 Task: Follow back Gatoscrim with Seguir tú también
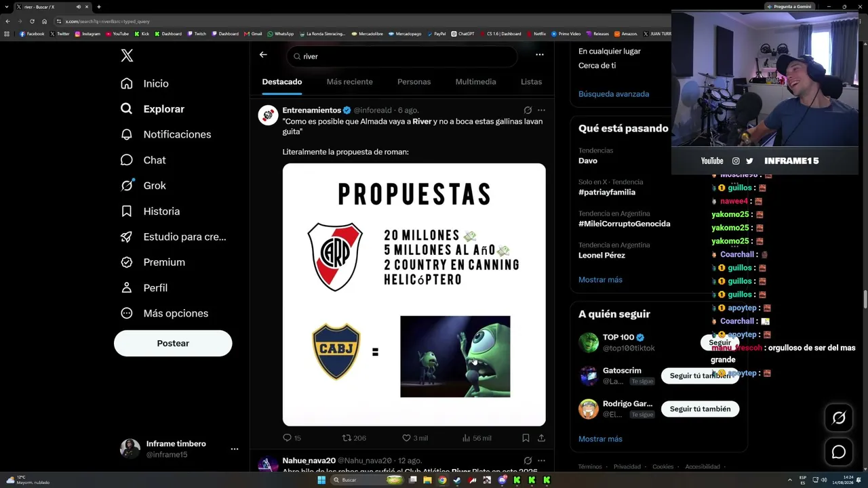pyautogui.click(x=700, y=376)
